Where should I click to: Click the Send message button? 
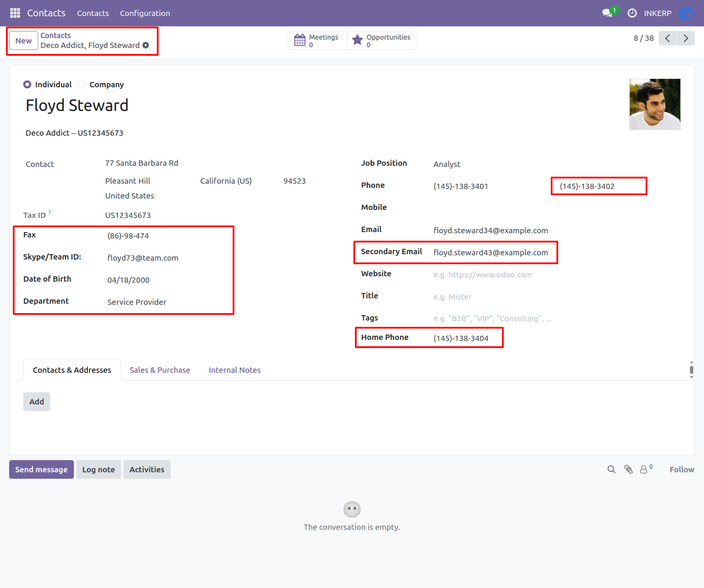[x=41, y=469]
